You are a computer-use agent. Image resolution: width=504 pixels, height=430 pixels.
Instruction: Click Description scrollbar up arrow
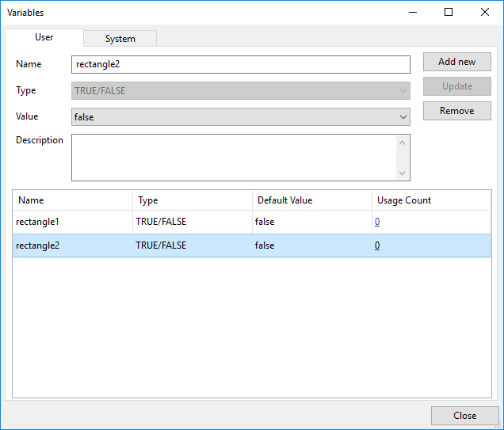[402, 143]
